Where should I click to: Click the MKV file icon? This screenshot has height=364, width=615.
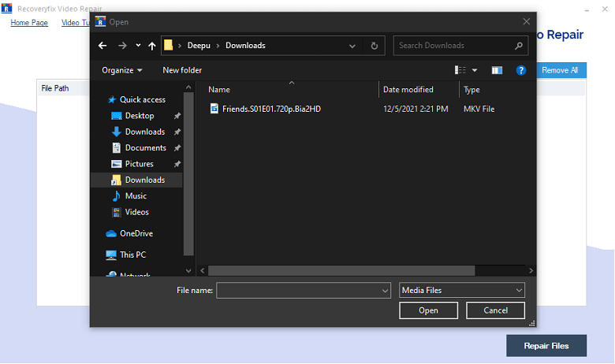coord(214,109)
